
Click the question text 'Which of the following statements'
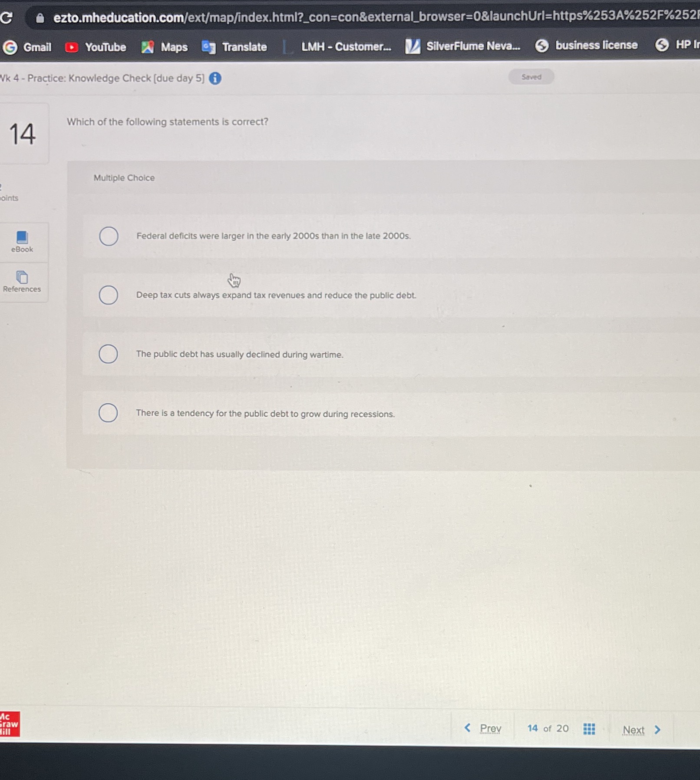168,122
